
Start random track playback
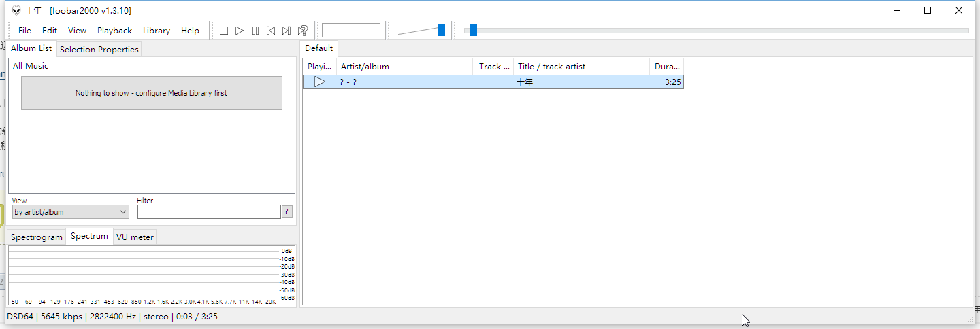click(303, 31)
